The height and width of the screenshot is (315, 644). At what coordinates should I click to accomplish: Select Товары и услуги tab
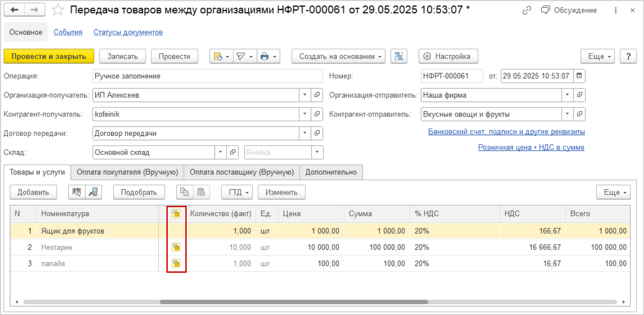pyautogui.click(x=37, y=172)
